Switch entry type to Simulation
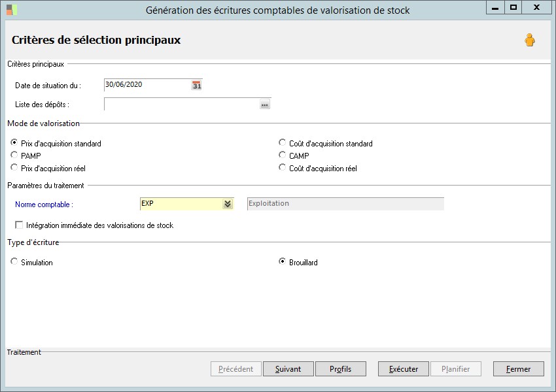556x392 pixels. click(x=14, y=261)
